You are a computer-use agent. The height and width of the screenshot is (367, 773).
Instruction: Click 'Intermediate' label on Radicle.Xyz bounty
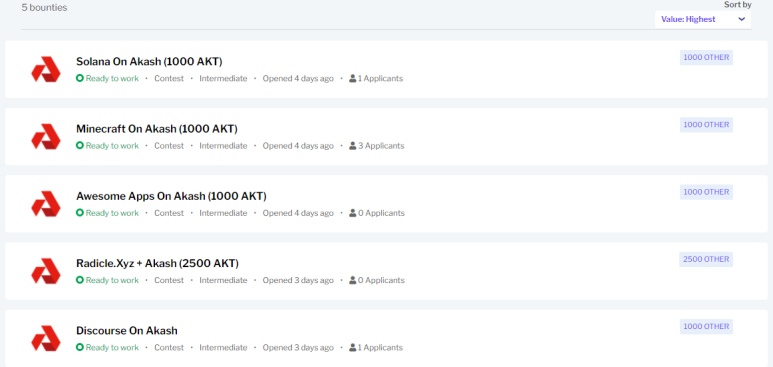[x=223, y=280]
